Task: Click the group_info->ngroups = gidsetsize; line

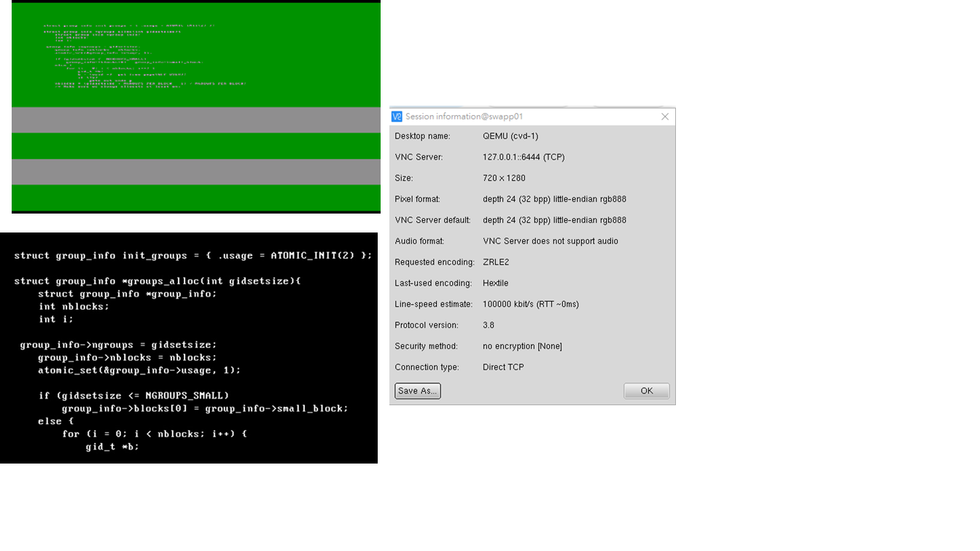Action: (x=118, y=345)
